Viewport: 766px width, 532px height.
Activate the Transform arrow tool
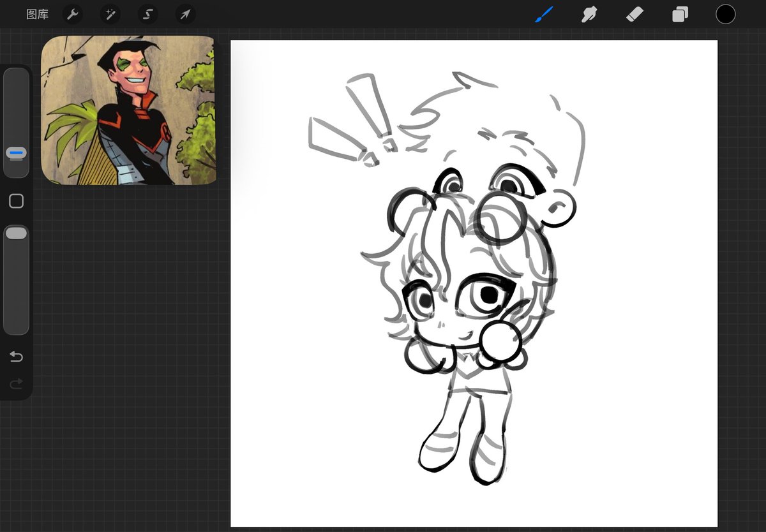point(185,14)
